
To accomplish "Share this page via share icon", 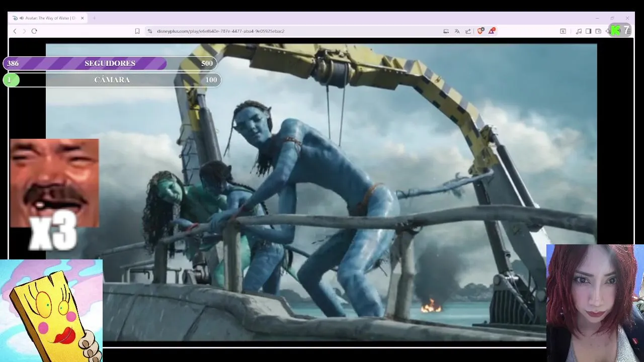I will click(468, 31).
